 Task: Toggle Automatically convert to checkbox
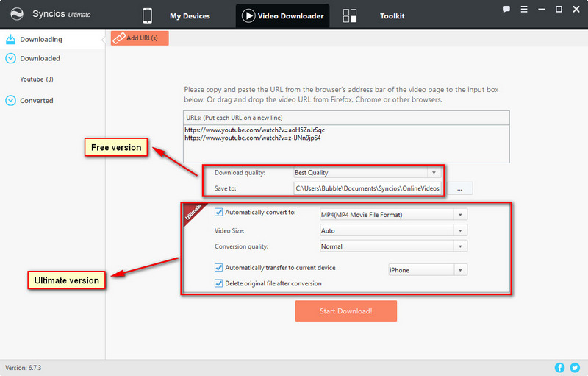[218, 213]
